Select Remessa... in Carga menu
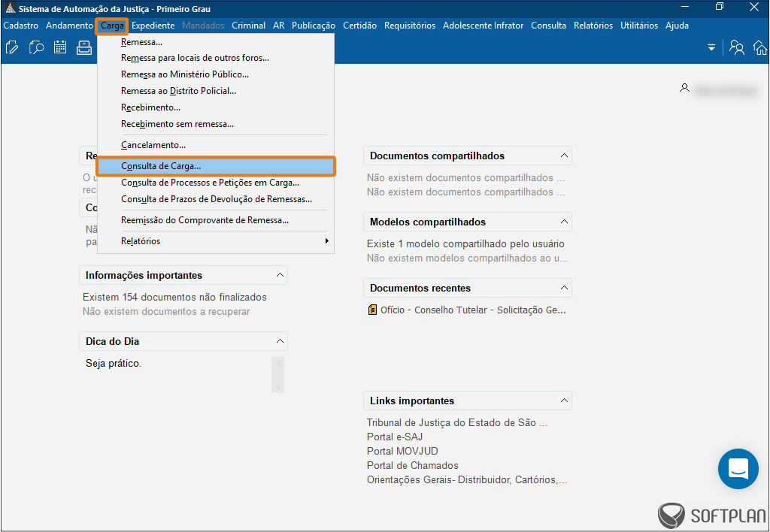Screen dimensions: 770x532 [x=216, y=42]
